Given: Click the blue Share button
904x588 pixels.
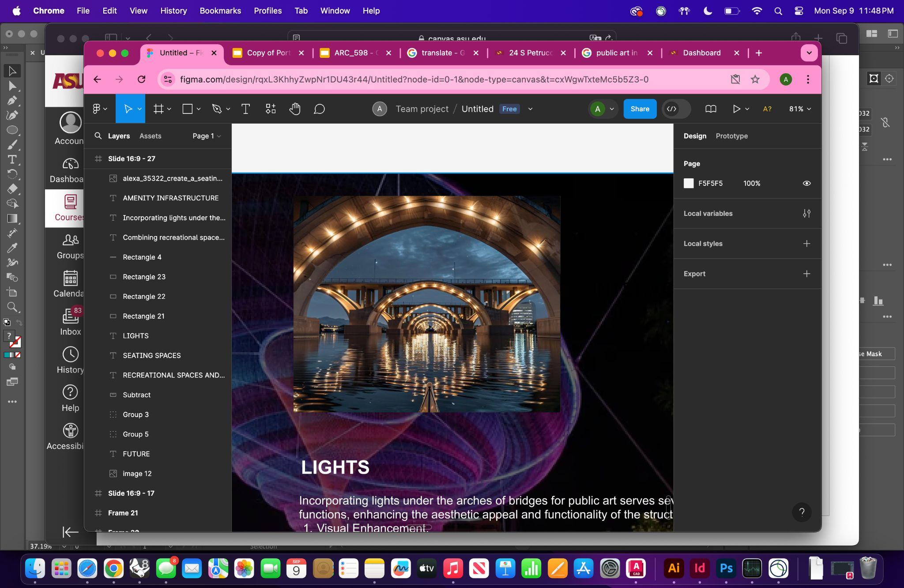Looking at the screenshot, I should click(640, 109).
